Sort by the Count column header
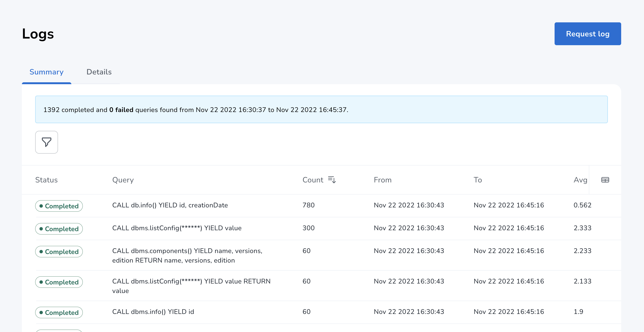 (312, 180)
